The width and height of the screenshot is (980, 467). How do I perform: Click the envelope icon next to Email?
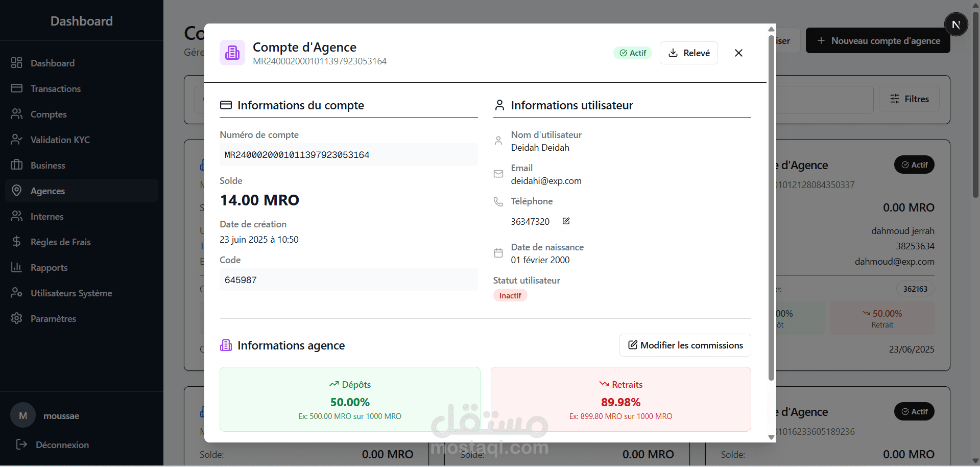498,174
